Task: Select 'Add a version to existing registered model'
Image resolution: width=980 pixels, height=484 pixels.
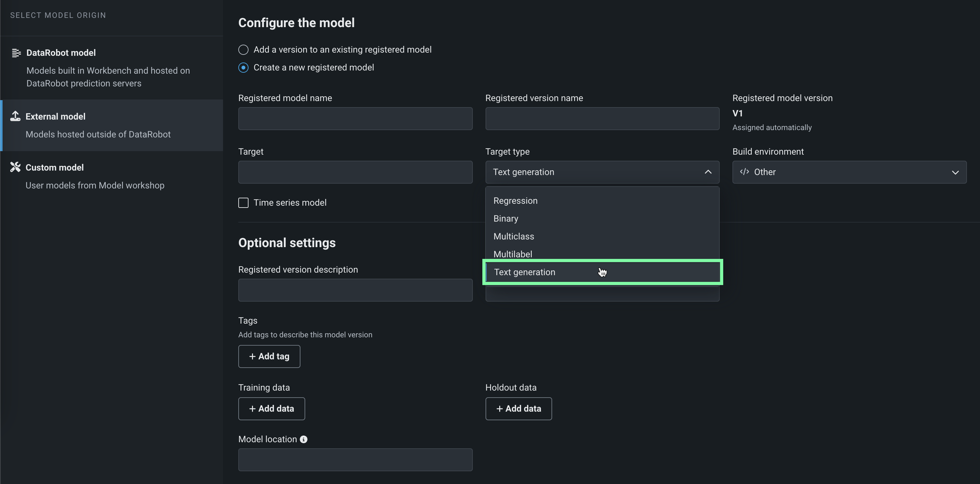Action: 243,50
